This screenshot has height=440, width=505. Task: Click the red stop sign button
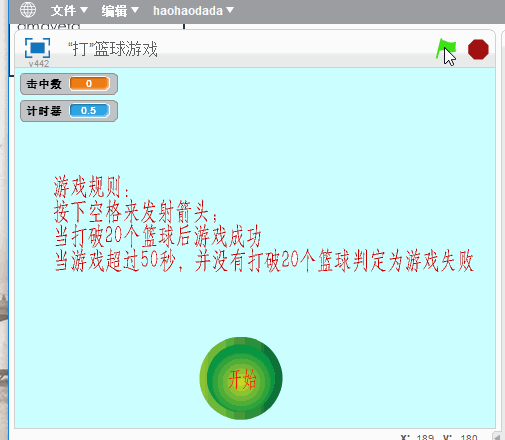point(478,50)
